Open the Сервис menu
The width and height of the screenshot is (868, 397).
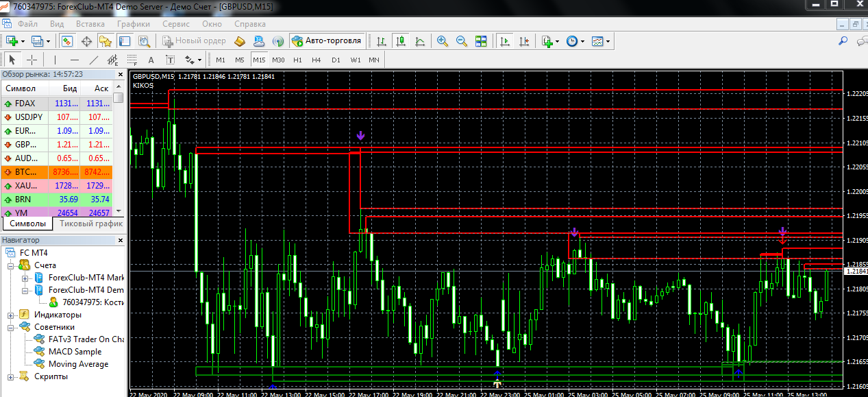[176, 23]
